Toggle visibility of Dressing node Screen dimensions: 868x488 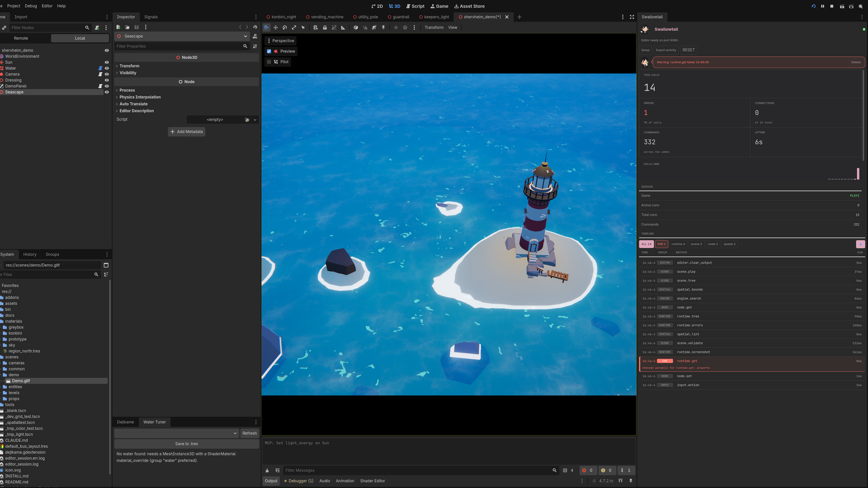tap(107, 80)
